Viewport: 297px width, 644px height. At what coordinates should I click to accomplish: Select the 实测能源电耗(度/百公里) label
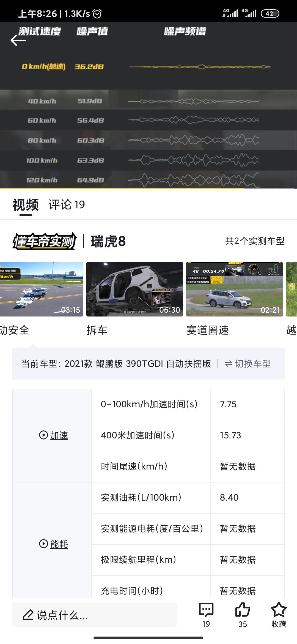[152, 528]
